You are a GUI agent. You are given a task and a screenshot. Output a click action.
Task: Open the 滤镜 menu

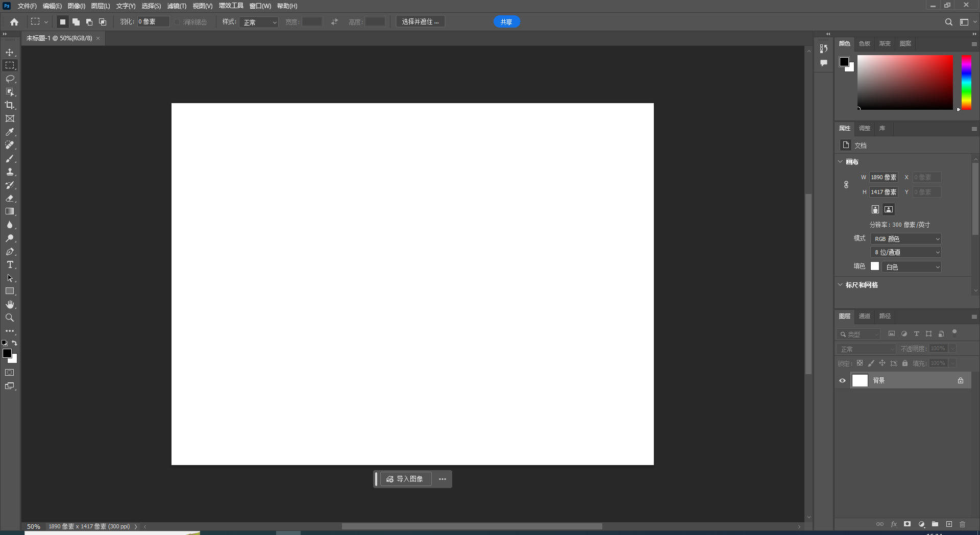pyautogui.click(x=176, y=6)
